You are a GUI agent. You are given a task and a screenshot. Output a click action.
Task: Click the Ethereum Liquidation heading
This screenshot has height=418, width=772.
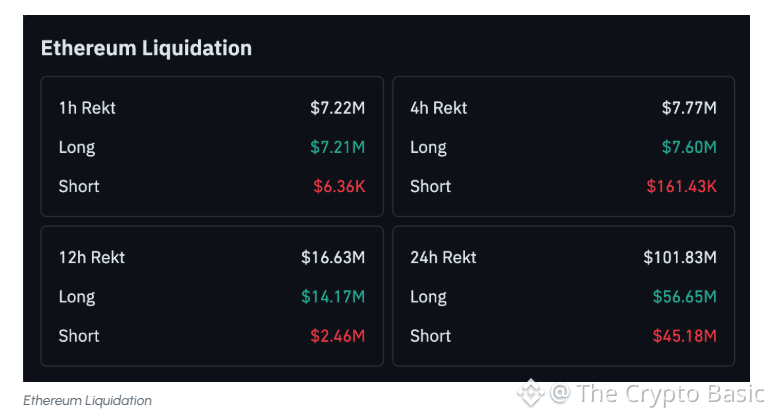click(146, 47)
